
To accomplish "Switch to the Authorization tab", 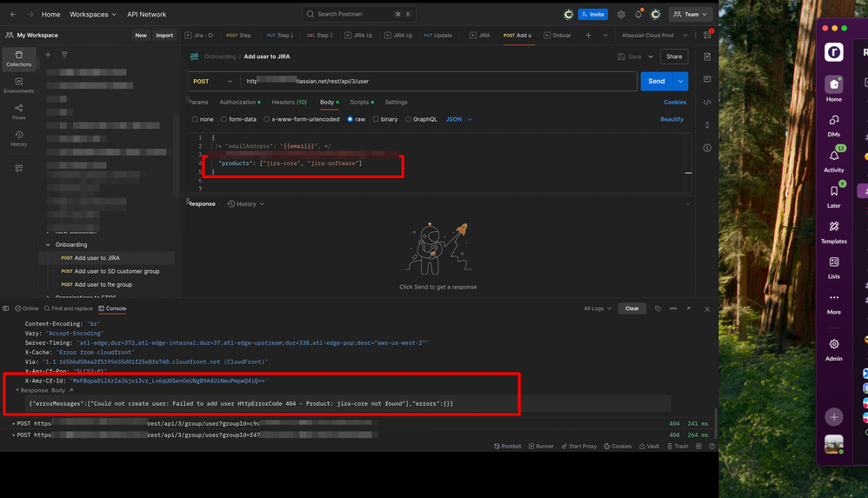I will point(240,103).
